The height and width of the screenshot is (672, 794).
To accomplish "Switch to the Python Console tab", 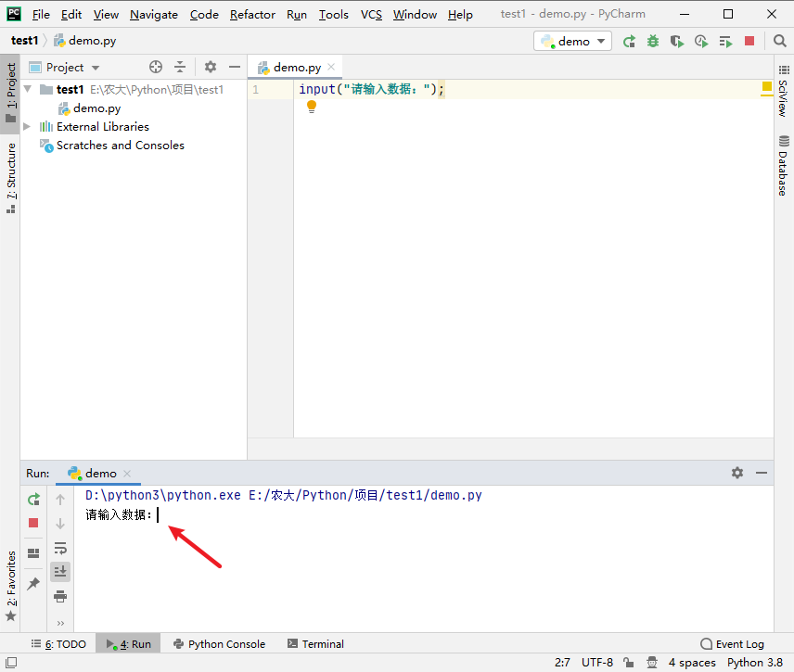I will 219,644.
